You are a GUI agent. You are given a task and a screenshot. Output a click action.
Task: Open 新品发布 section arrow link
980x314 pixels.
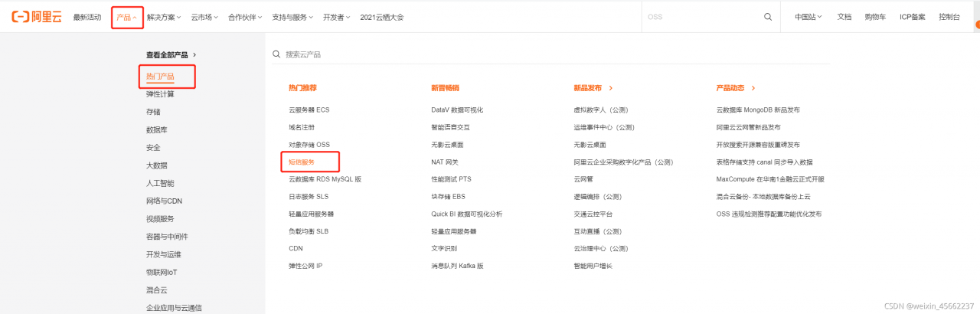[593, 88]
